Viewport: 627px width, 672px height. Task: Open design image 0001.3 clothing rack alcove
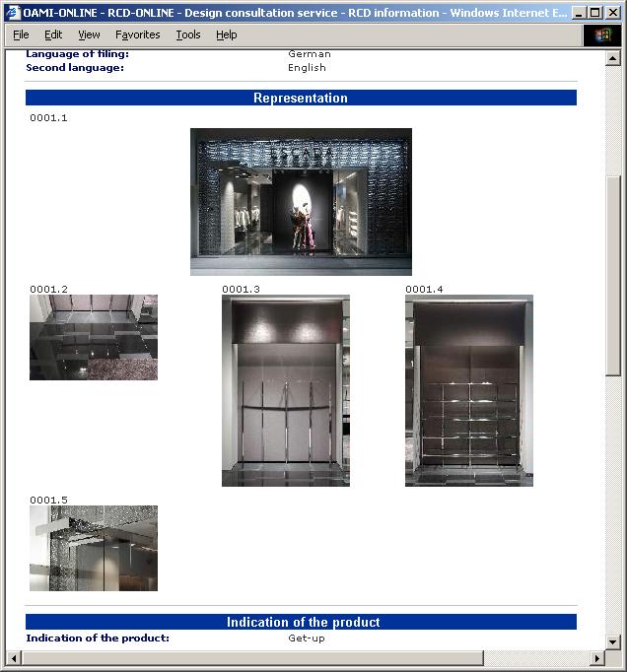pos(286,390)
